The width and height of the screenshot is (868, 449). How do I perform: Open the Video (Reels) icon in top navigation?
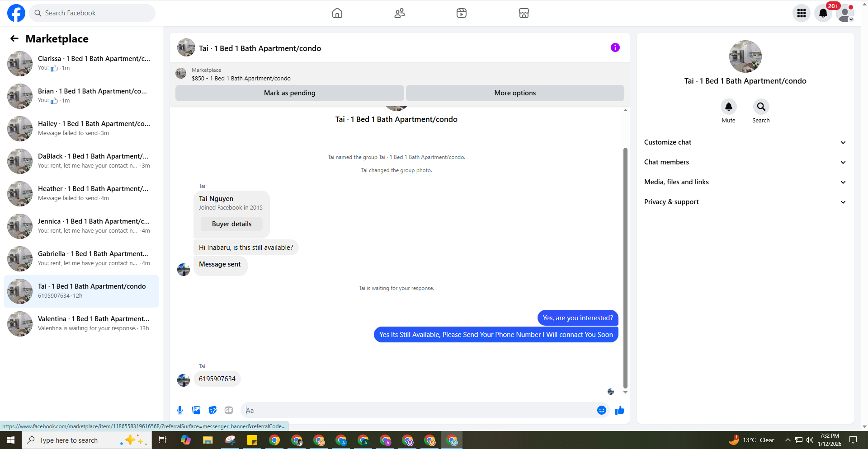pos(462,13)
